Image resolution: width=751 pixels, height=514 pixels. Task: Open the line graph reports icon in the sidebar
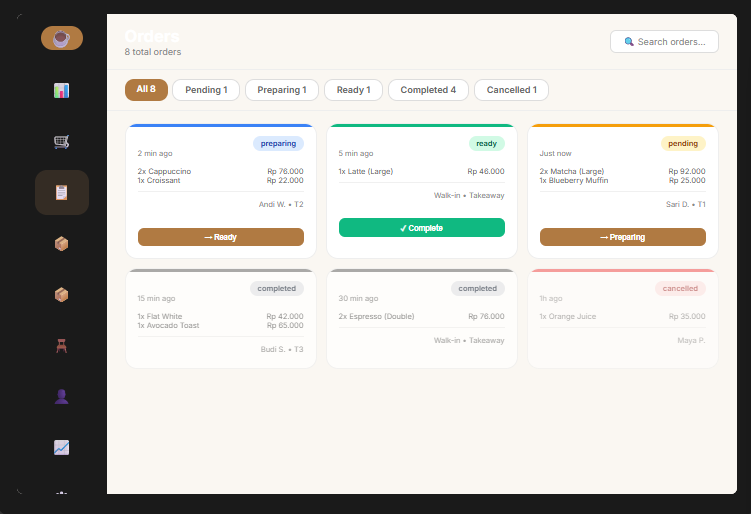(x=61, y=447)
